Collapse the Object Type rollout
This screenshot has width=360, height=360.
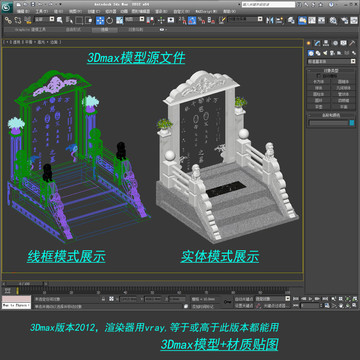(x=331, y=70)
